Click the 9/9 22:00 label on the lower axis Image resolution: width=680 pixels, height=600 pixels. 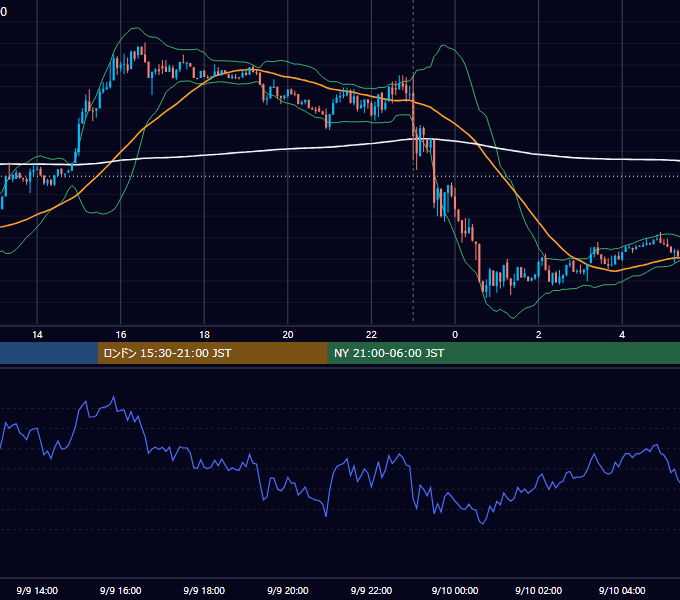[371, 590]
